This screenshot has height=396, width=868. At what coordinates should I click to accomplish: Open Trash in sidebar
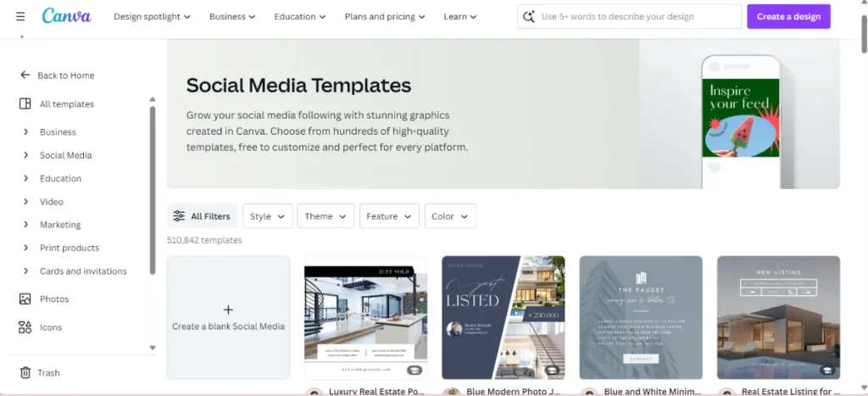(48, 373)
